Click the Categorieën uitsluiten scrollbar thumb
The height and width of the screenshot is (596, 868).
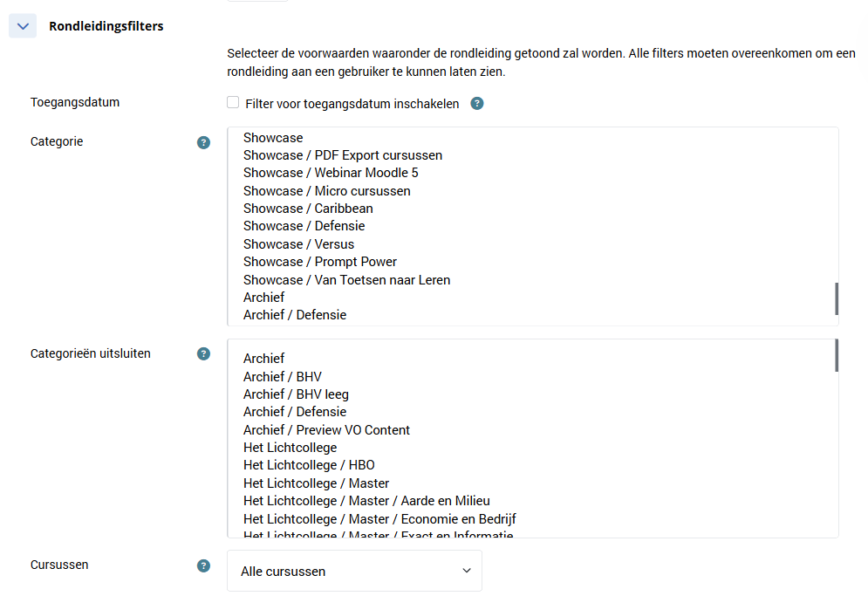coord(837,355)
